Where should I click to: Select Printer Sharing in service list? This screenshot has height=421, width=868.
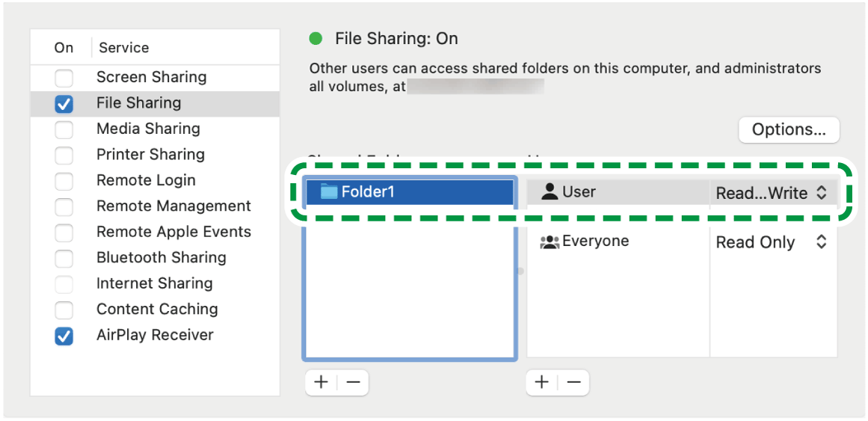(x=150, y=155)
